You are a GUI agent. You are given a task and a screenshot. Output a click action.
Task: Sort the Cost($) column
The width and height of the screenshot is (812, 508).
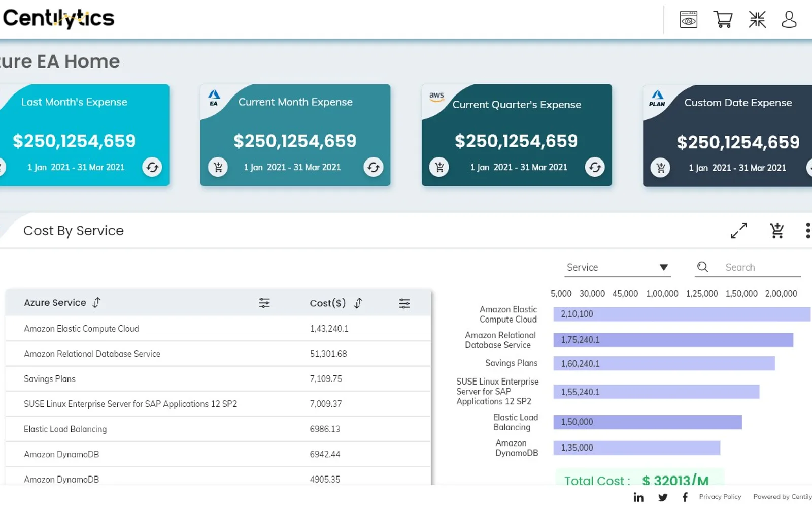tap(358, 303)
